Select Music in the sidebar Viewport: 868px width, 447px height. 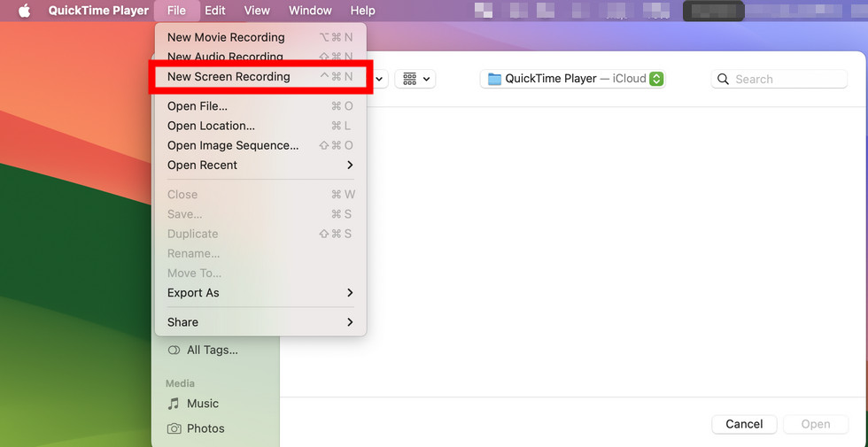[x=193, y=404]
